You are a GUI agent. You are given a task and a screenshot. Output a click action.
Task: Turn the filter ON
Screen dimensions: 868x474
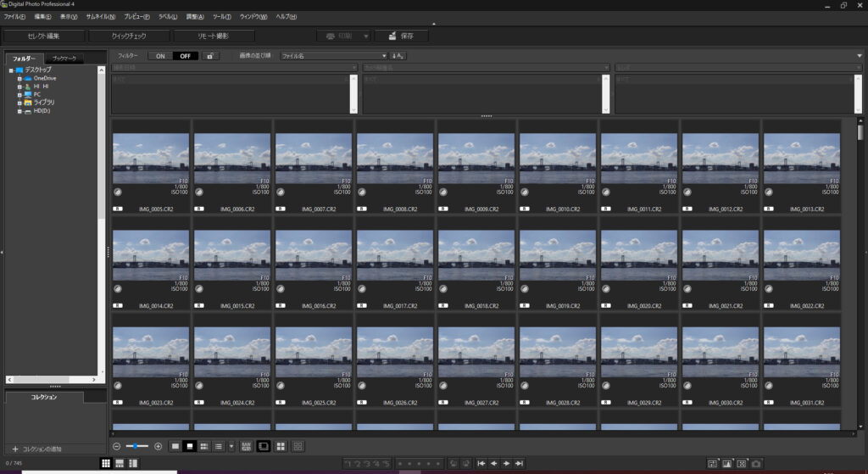point(159,56)
